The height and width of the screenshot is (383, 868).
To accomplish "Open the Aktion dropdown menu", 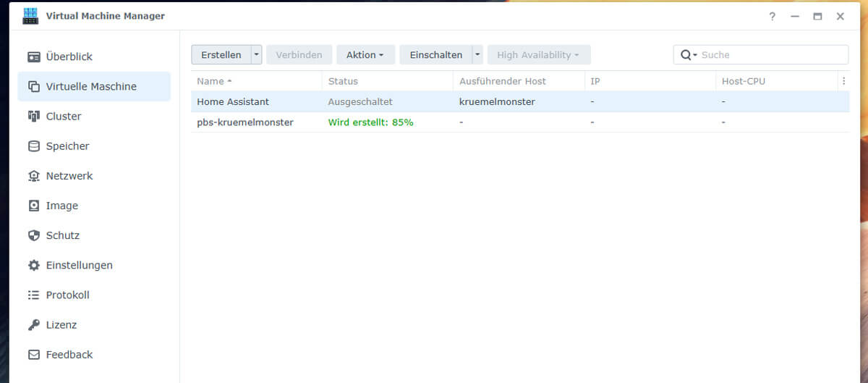I will [x=365, y=55].
